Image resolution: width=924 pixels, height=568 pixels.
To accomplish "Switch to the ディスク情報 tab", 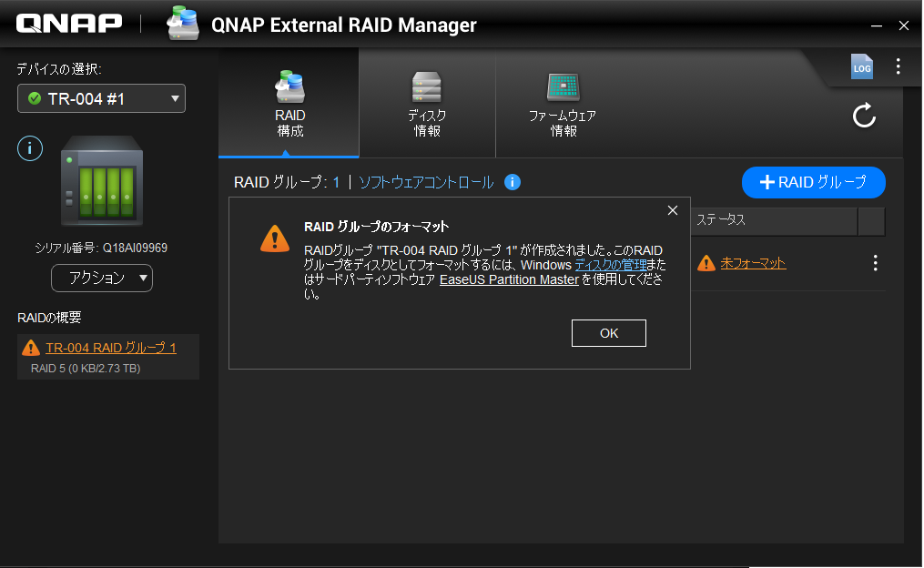I will pyautogui.click(x=426, y=105).
